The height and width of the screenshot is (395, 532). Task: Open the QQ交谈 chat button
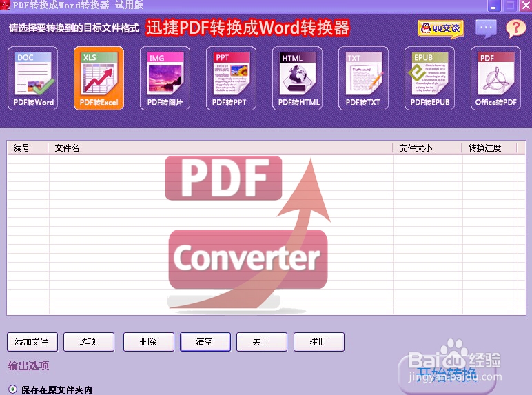441,28
